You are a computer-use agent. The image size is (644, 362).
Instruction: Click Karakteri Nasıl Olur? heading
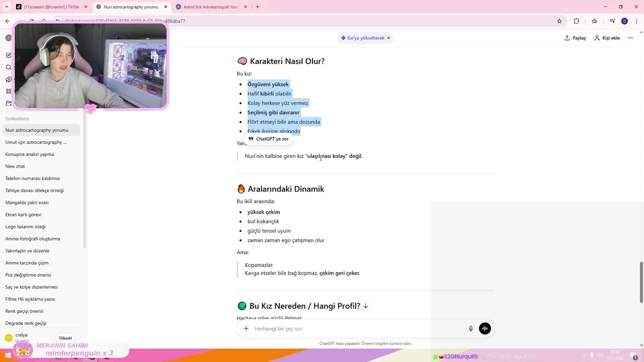click(x=287, y=61)
